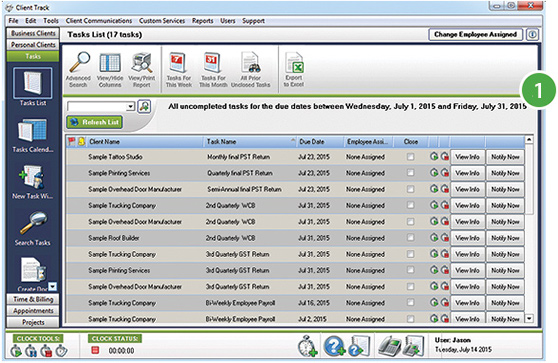Check Close box for Sample Tattoo Studio
558x363 pixels.
410,157
